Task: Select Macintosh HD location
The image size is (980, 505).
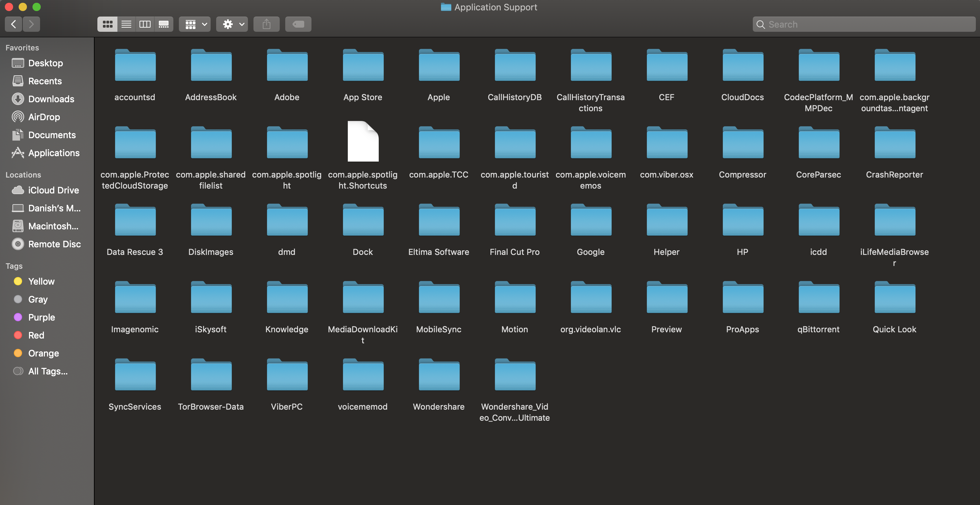Action: click(x=53, y=226)
